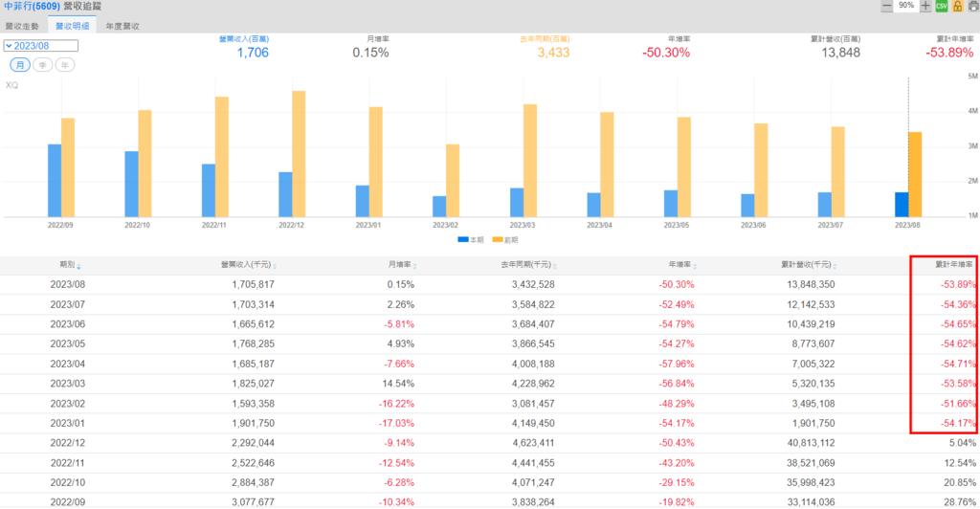This screenshot has width=980, height=509.
Task: Click the yellow unlock padlock icon
Action: tap(957, 7)
